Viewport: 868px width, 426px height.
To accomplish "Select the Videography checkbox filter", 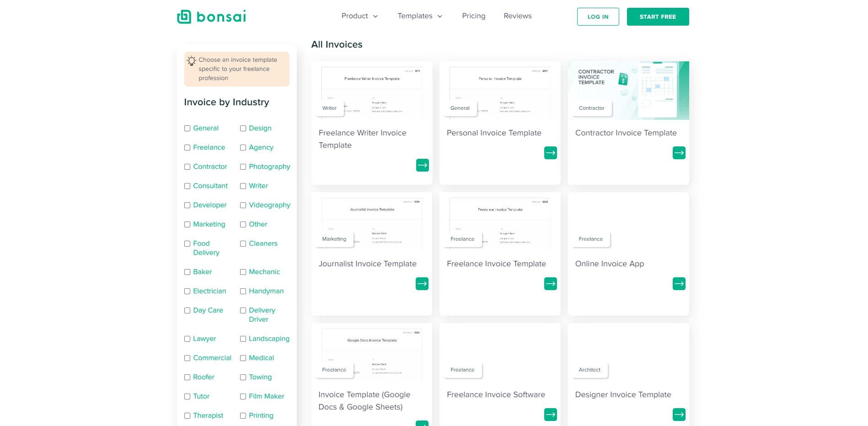I will point(243,205).
